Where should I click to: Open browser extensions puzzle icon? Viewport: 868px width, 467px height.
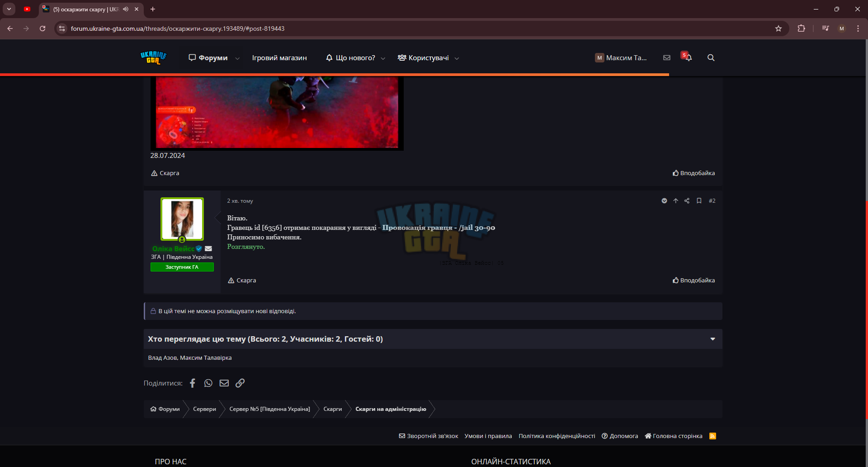click(802, 29)
